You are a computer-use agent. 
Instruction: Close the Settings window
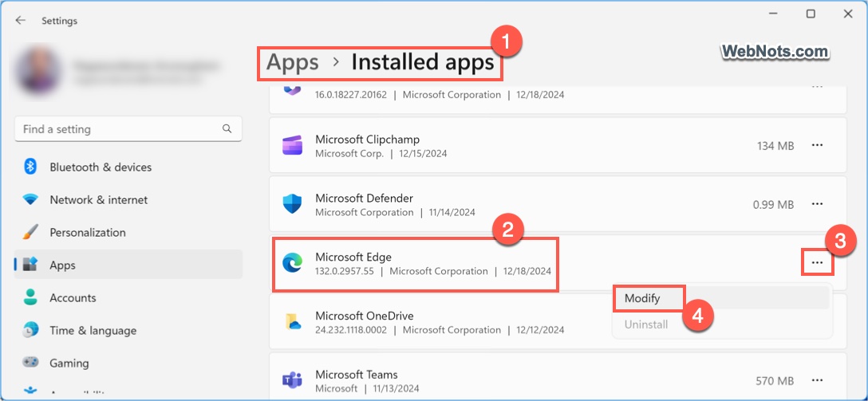847,14
